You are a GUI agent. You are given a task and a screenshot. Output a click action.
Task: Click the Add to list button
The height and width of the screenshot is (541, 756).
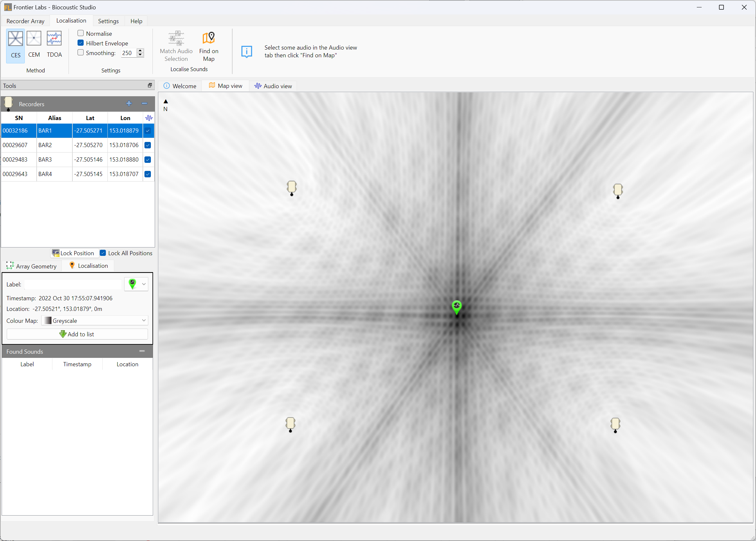click(77, 334)
